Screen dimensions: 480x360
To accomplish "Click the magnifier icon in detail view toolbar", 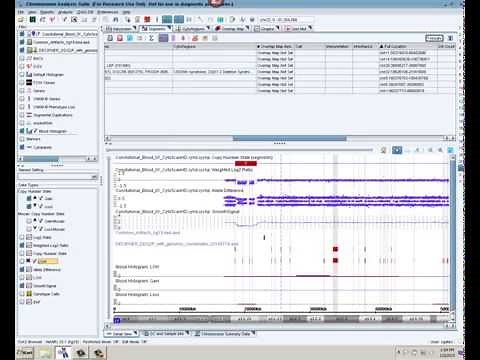I will point(440,150).
